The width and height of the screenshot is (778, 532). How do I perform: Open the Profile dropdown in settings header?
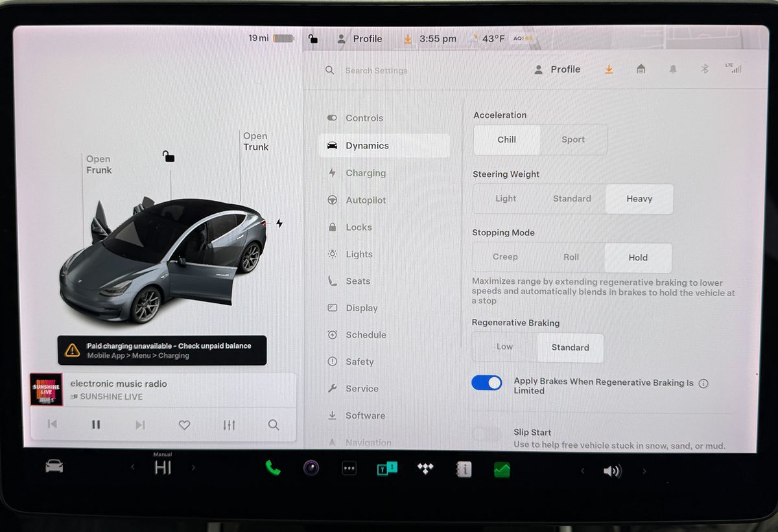point(558,69)
